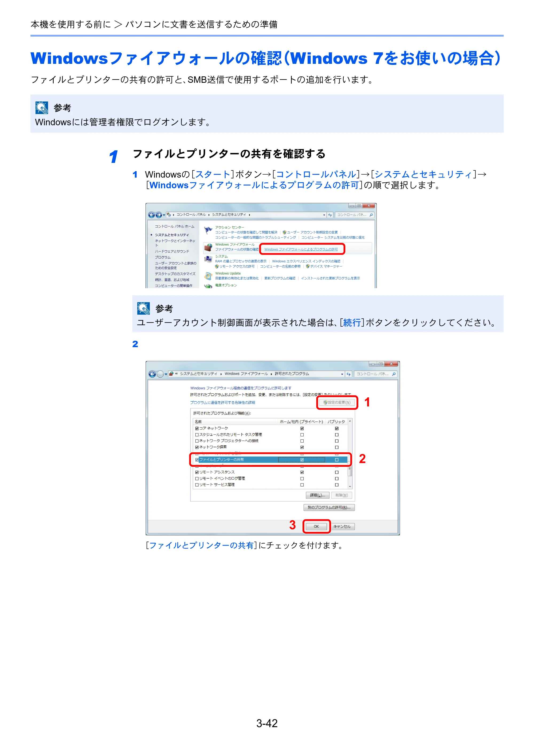Expand the arrow after システムとセキュリティ in the first window breadcrumb
This screenshot has width=534, height=756.
tap(250, 215)
